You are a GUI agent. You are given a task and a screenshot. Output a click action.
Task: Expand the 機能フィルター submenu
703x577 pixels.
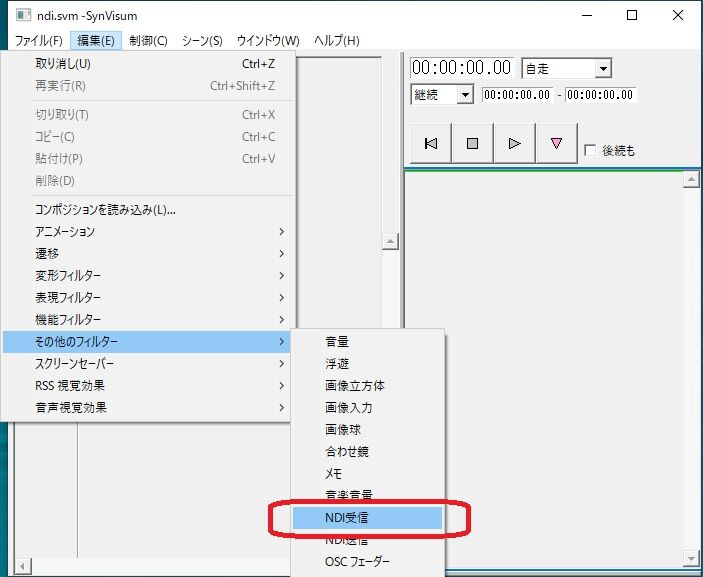point(148,319)
